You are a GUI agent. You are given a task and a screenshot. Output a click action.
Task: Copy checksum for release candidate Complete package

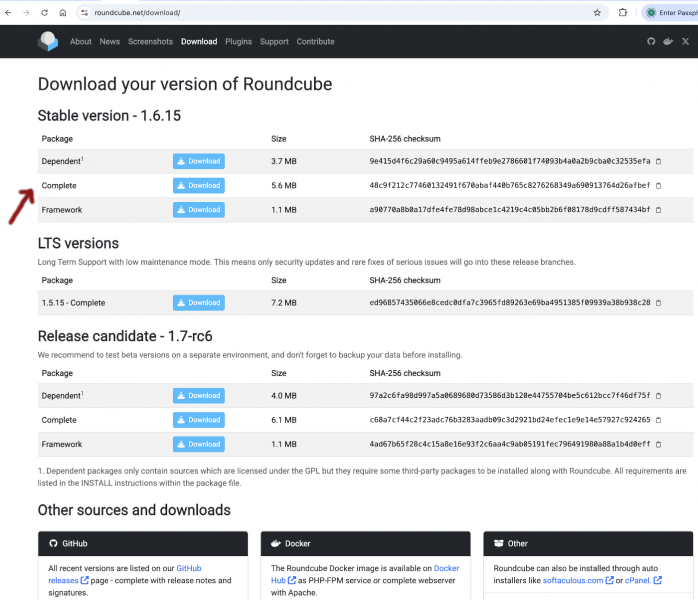[658, 420]
